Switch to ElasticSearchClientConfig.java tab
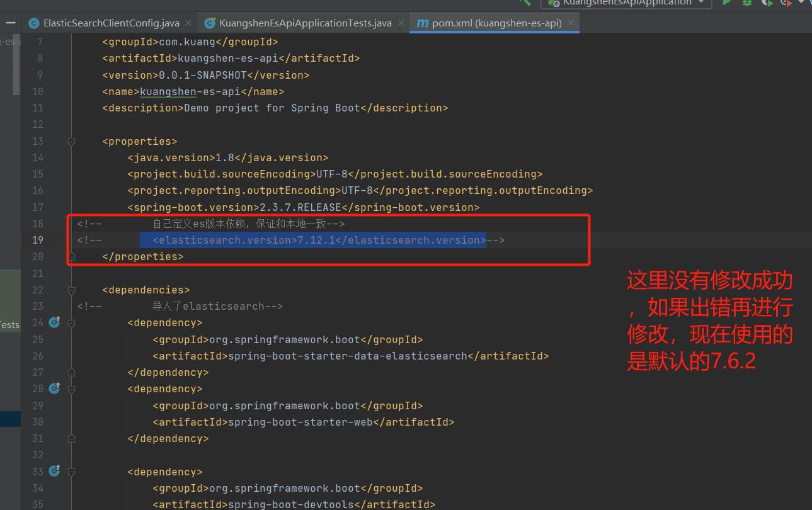 111,23
